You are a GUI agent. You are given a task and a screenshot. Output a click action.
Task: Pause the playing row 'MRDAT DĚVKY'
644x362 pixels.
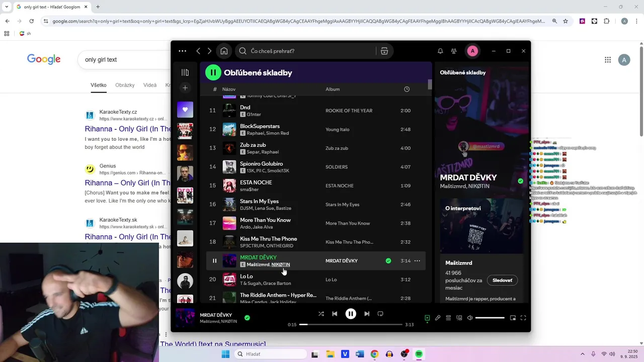pyautogui.click(x=214, y=261)
